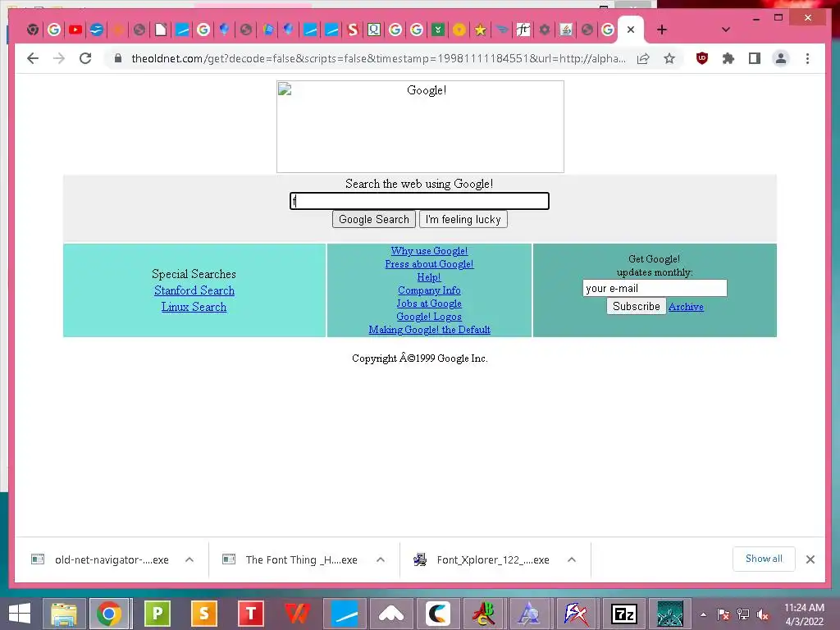Open the Jobs at Google link
The height and width of the screenshot is (630, 840).
tap(428, 304)
